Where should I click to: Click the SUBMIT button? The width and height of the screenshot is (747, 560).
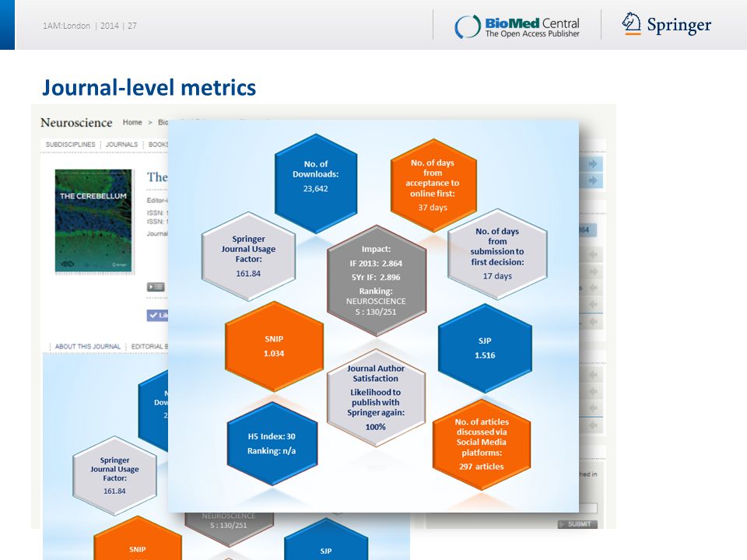pos(577,524)
